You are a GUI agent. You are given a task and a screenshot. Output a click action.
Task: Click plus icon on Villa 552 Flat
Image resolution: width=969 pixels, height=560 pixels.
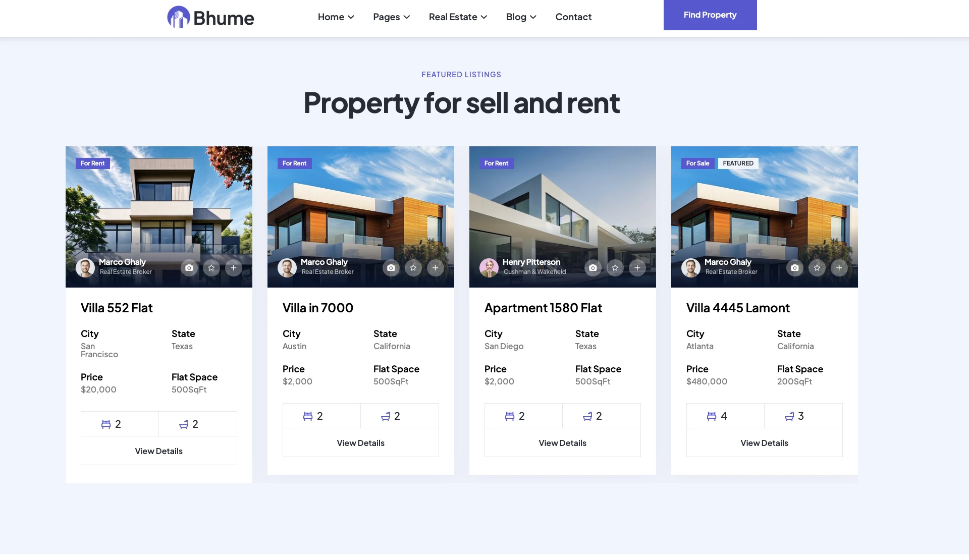point(234,268)
